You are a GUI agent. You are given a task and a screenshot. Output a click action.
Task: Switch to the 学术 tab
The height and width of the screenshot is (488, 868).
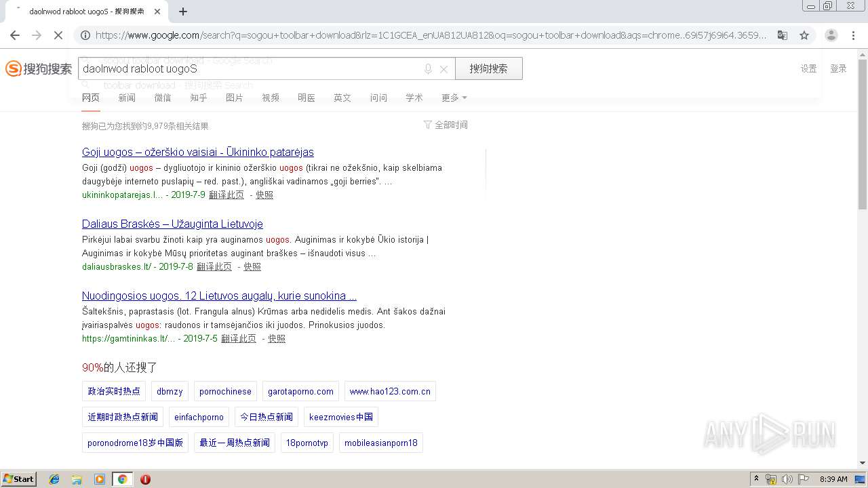414,98
